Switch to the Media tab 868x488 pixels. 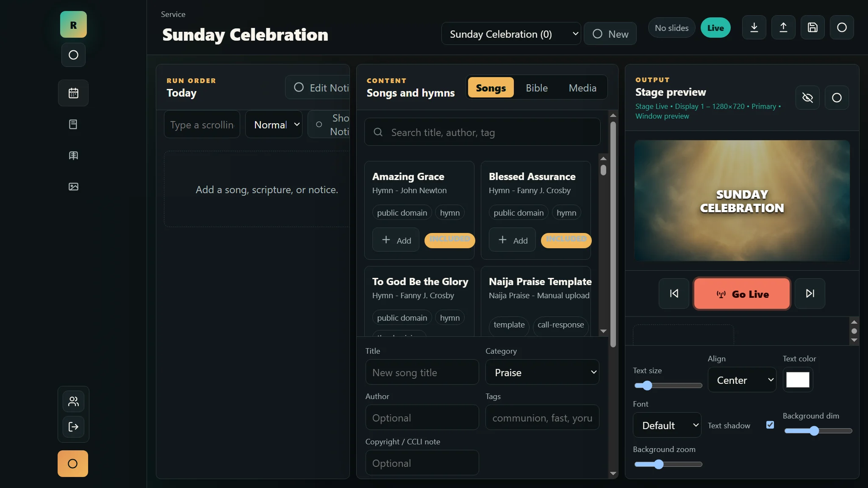coord(582,88)
